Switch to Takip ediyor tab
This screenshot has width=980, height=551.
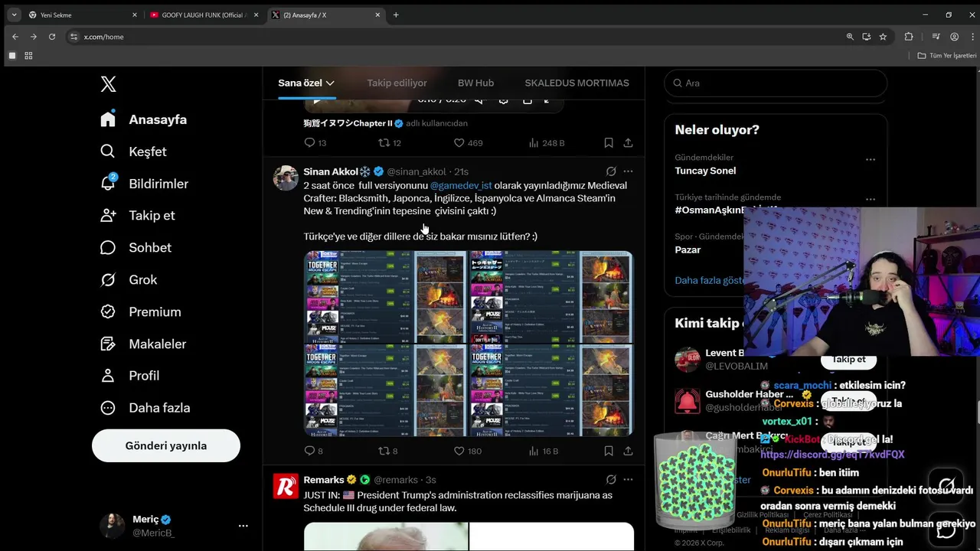397,83
